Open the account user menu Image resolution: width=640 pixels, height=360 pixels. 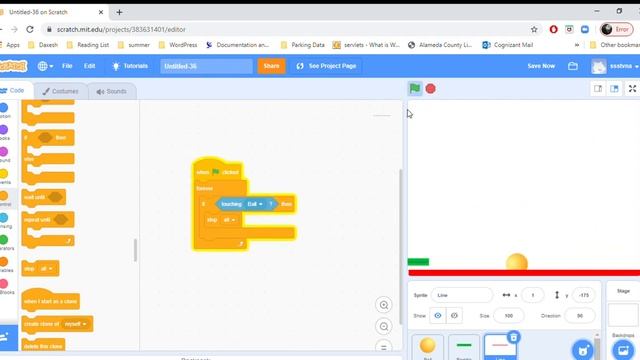(x=615, y=66)
